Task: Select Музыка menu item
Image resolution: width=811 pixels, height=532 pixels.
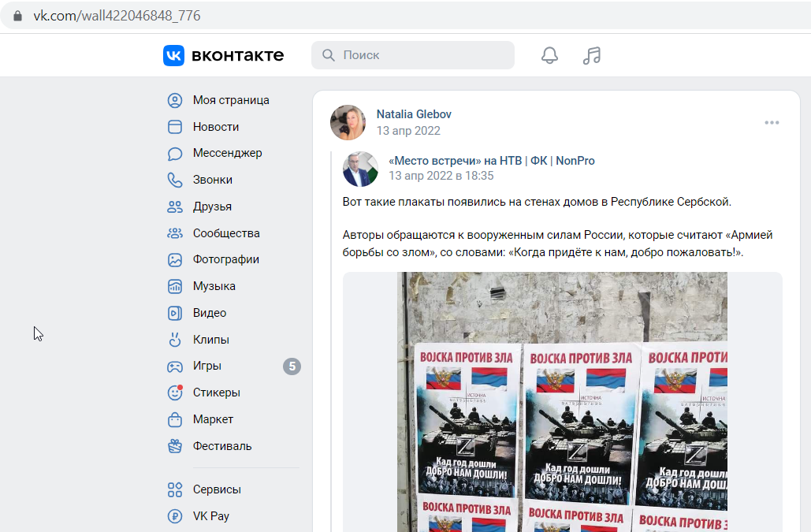Action: tap(214, 286)
